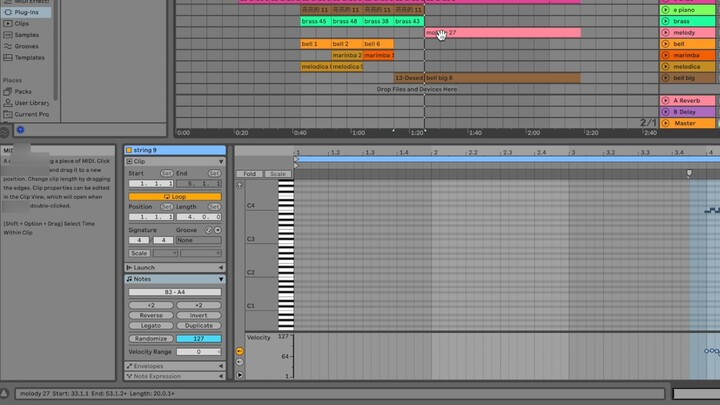
Task: Click the Randomize velocity button
Action: [x=151, y=338]
